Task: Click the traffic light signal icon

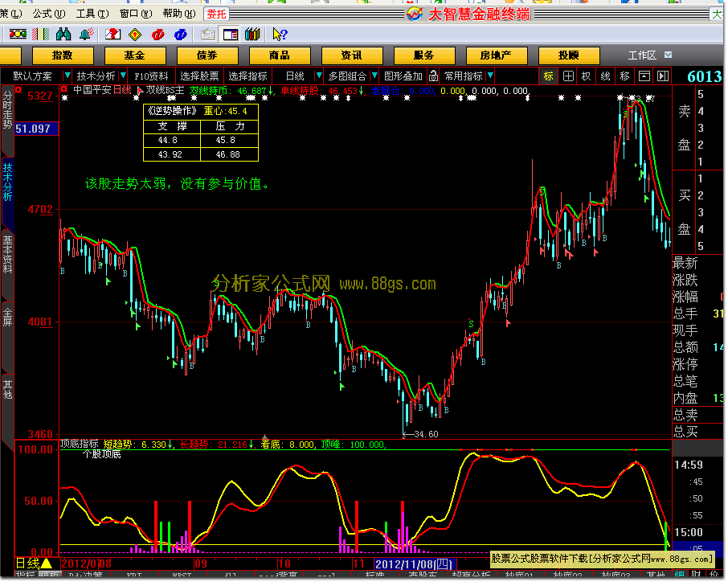Action: (18, 34)
